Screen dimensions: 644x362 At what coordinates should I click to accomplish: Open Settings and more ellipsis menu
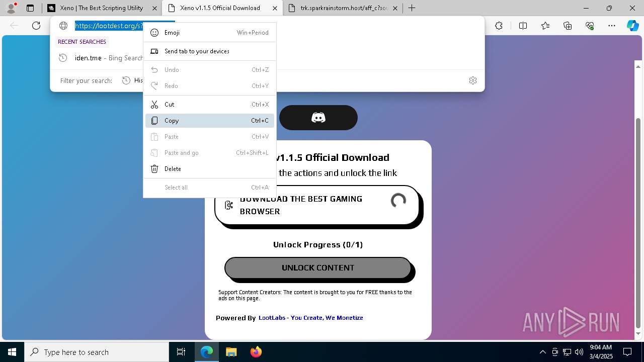tap(612, 26)
